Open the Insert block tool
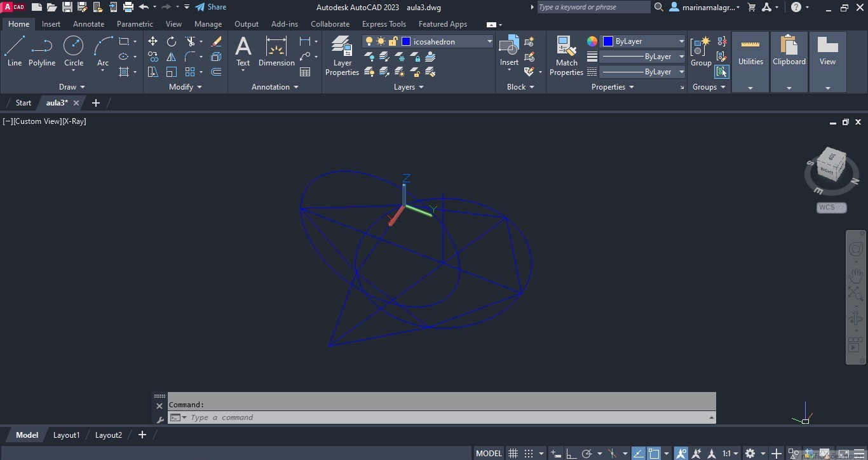The height and width of the screenshot is (460, 868). click(x=509, y=51)
